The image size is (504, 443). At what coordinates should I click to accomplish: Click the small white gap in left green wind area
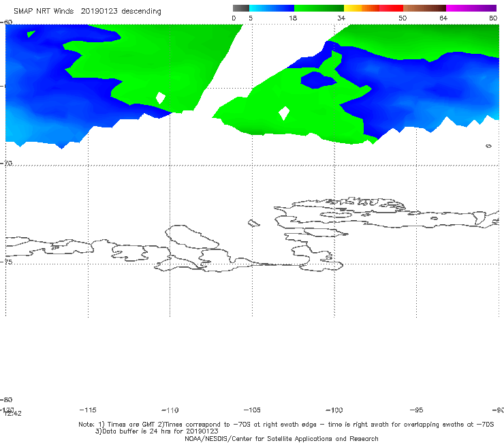(161, 98)
